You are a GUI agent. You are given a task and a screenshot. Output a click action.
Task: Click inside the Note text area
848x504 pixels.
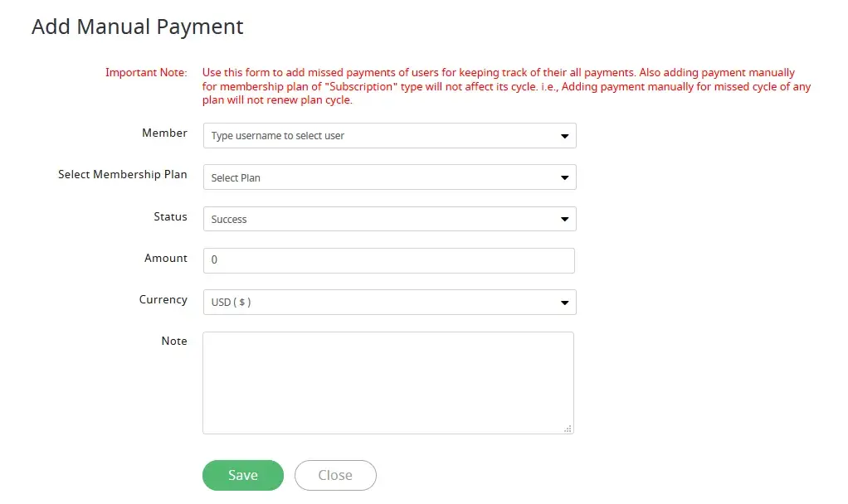pyautogui.click(x=387, y=382)
